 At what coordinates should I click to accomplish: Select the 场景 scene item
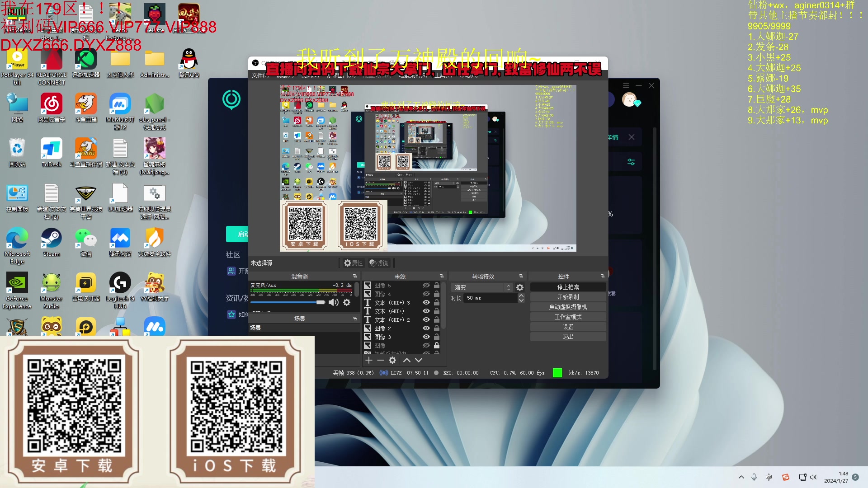click(304, 328)
